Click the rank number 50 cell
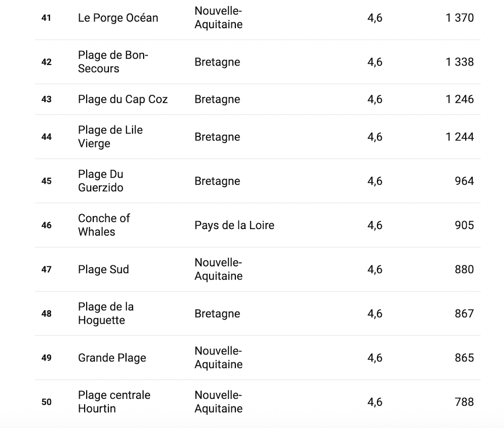The height and width of the screenshot is (428, 504). (46, 402)
